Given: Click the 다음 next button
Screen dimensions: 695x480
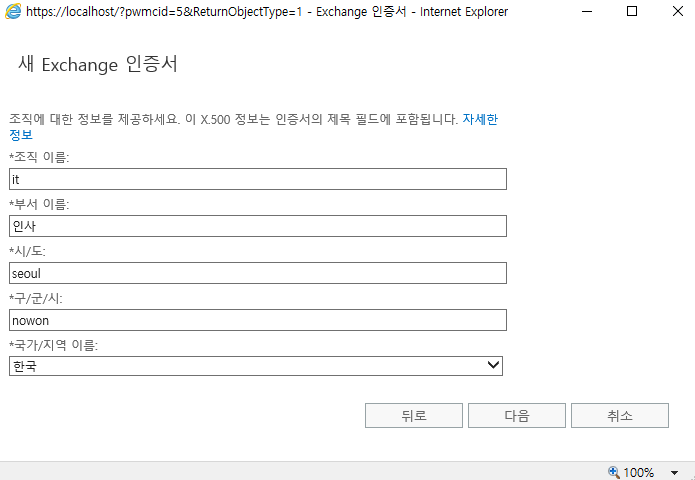Looking at the screenshot, I should point(517,415).
